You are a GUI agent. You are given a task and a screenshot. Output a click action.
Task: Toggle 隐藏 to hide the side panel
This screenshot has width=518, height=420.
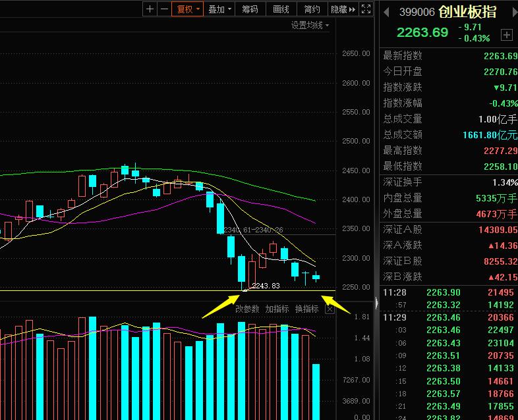click(343, 9)
